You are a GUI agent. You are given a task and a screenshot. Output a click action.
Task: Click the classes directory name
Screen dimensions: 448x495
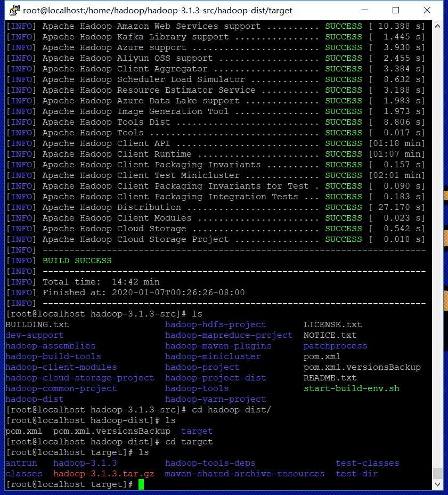(x=23, y=474)
